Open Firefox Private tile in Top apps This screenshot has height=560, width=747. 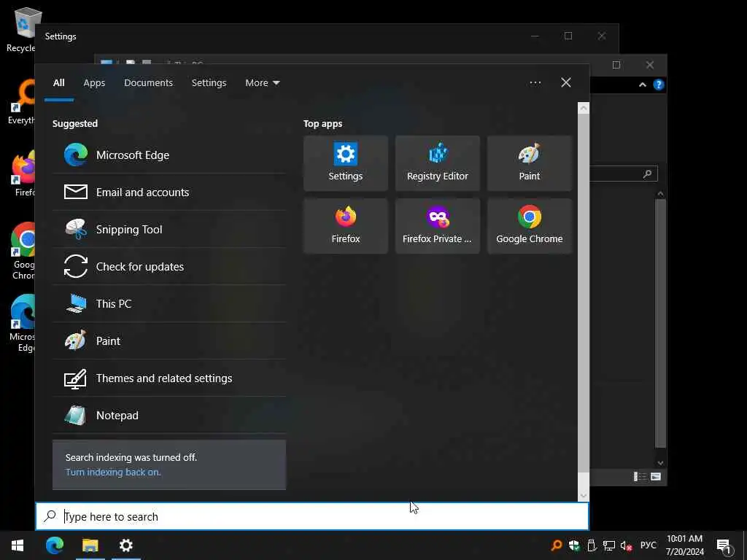[438, 226]
